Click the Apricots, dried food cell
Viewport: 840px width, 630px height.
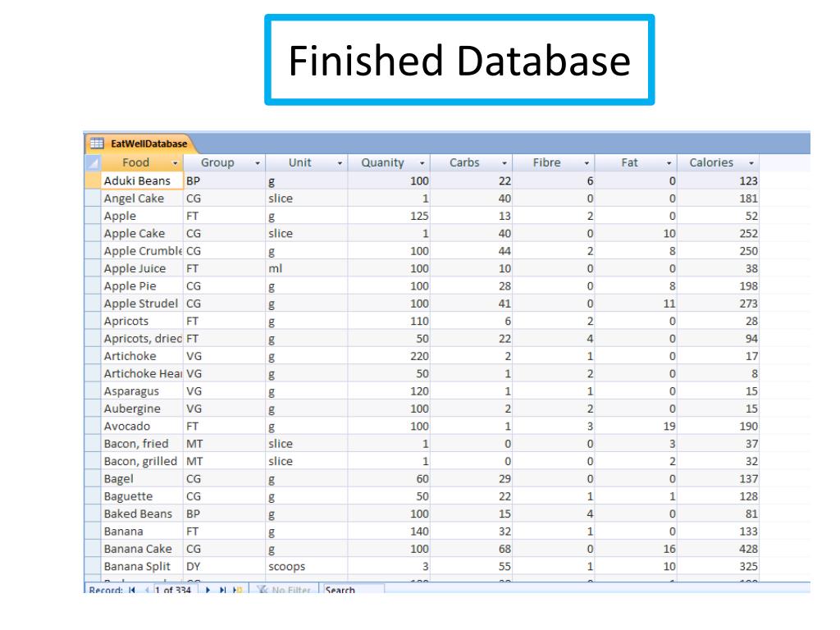tap(142, 339)
